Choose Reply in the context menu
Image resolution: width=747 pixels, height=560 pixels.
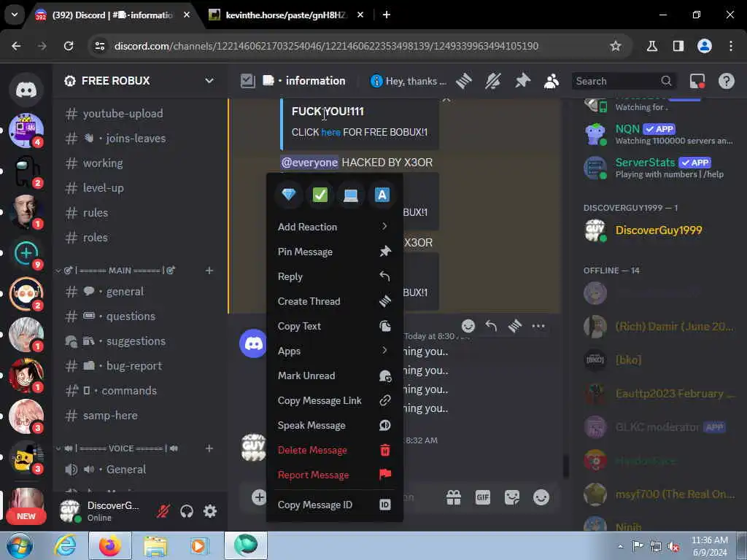[334, 276]
